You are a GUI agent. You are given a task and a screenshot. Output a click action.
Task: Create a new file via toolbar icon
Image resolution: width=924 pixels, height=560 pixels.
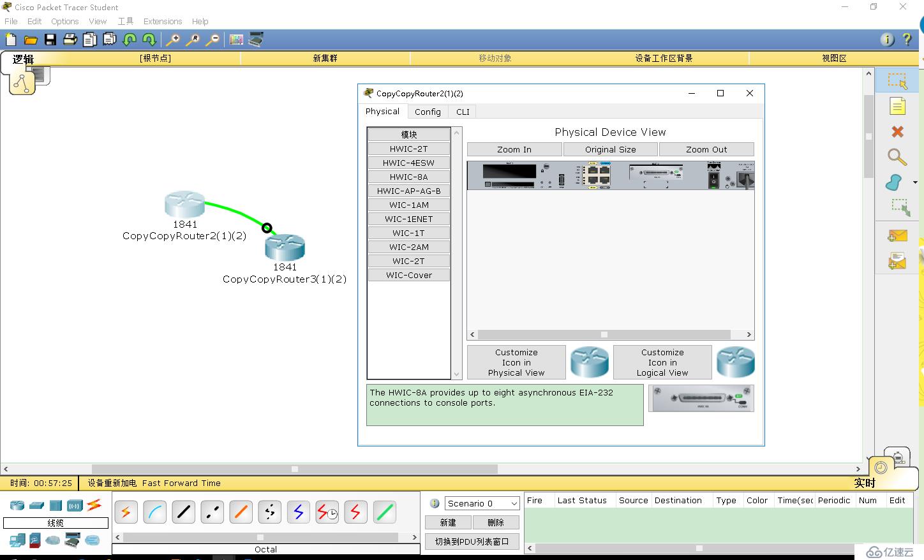(11, 40)
